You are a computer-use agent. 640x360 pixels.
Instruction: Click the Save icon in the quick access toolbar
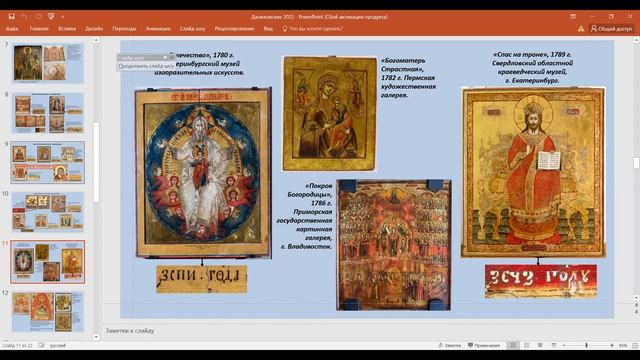[x=11, y=16]
